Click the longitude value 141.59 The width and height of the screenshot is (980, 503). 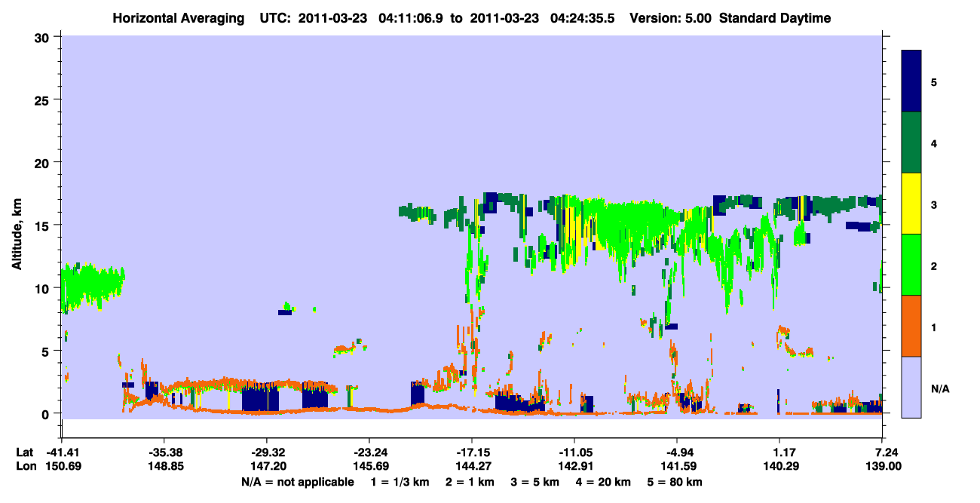(x=677, y=466)
